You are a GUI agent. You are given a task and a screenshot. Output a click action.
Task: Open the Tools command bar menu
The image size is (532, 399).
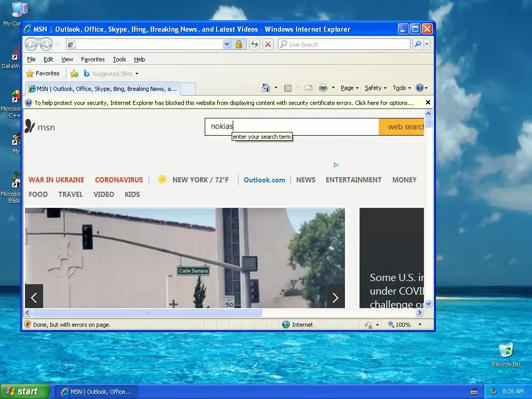click(x=402, y=88)
